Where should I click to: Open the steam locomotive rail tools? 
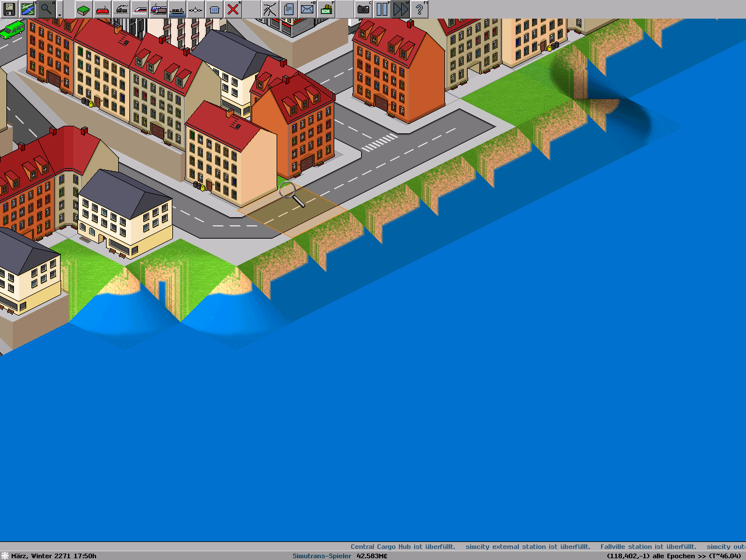click(x=121, y=9)
